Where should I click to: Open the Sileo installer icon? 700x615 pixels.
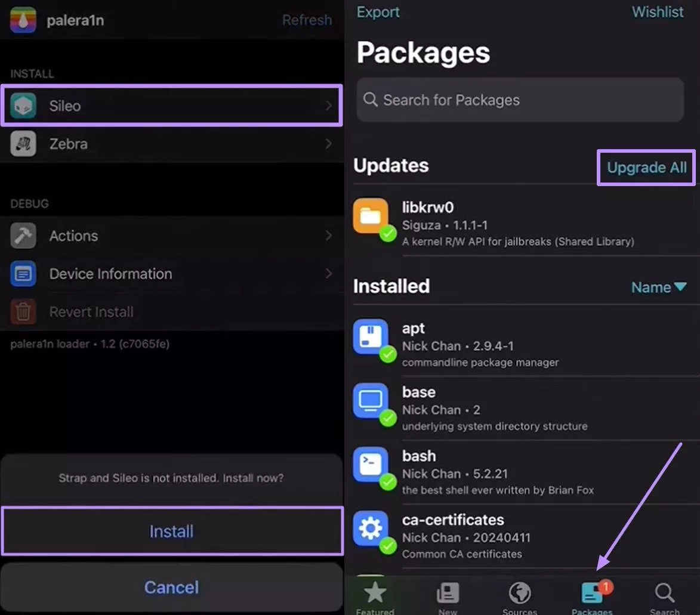[x=23, y=106]
